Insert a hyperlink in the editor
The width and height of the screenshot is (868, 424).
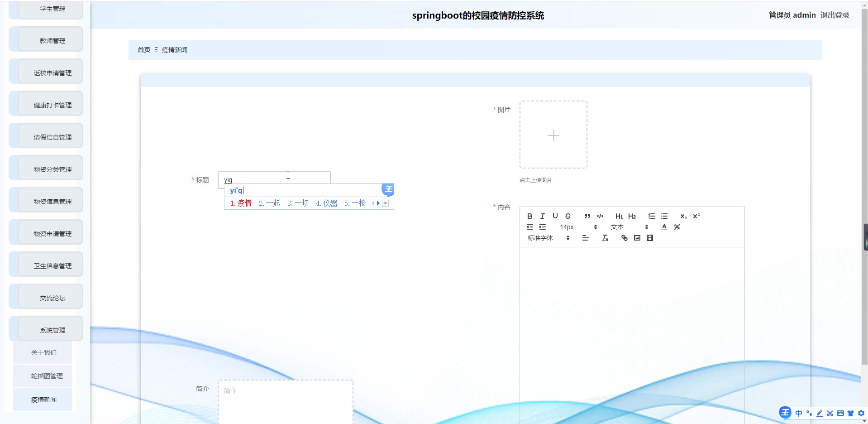(x=624, y=238)
